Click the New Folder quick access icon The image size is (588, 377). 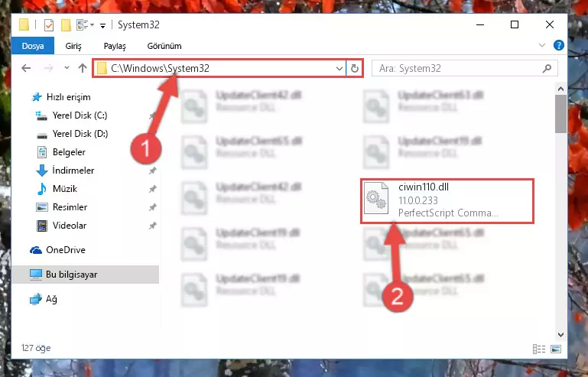point(66,25)
